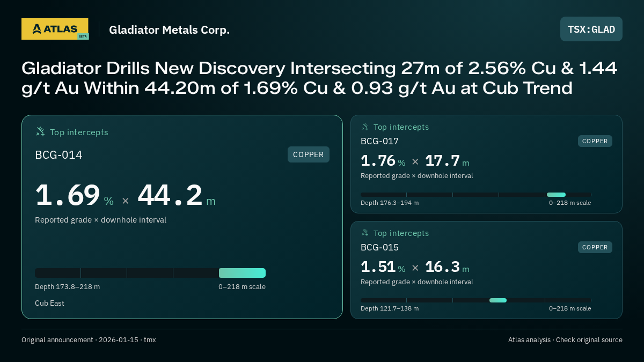Click the drill icon in BCG-014 card
This screenshot has width=644, height=362.
pos(40,131)
